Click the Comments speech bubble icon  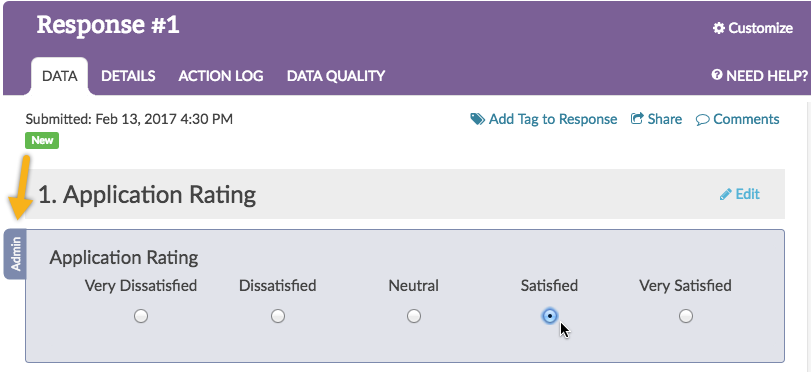click(x=702, y=120)
